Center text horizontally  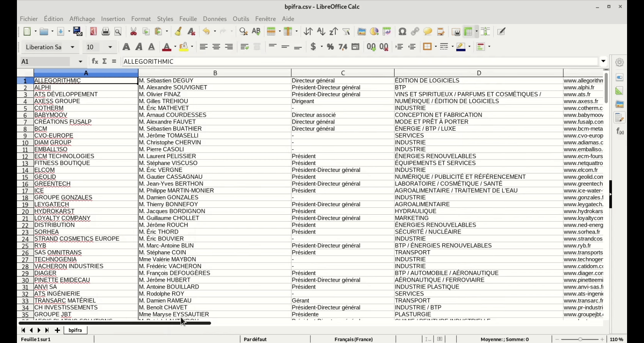click(x=216, y=47)
